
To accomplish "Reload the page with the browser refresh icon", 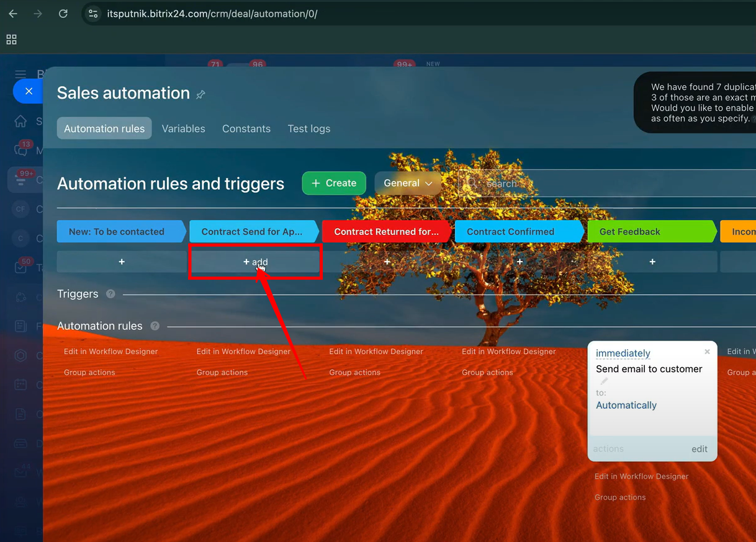I will click(x=63, y=14).
